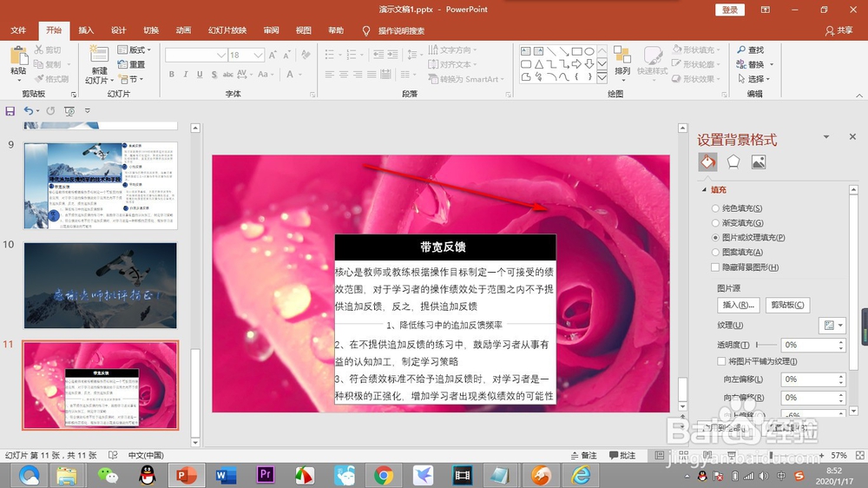This screenshot has height=488, width=868.
Task: Open the File (文件) tab
Action: point(18,30)
